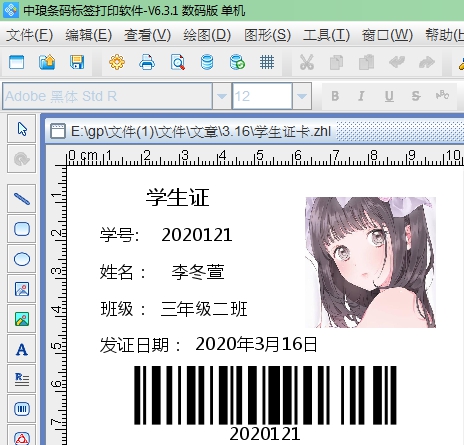Save the label with the floppy icon
The height and width of the screenshot is (445, 464).
[x=77, y=62]
